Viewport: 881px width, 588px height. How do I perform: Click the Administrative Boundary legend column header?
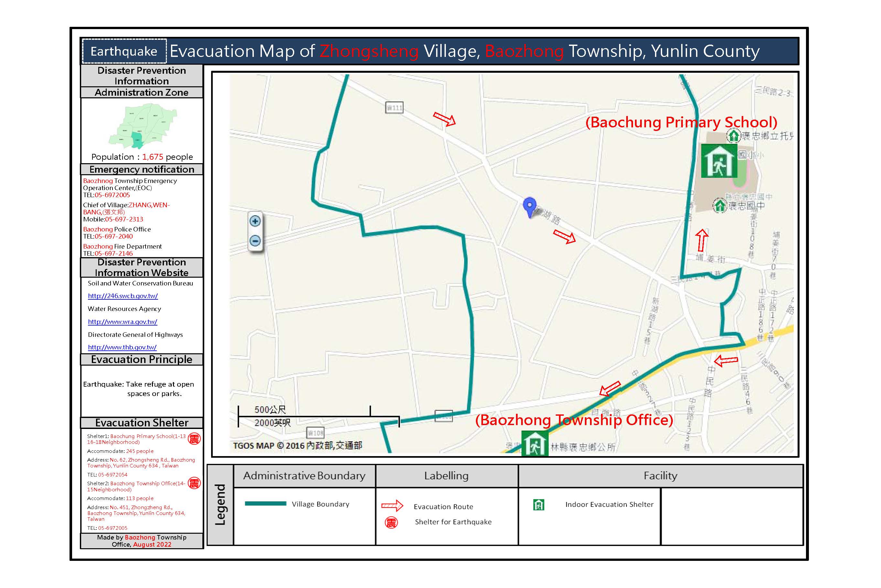click(x=304, y=476)
